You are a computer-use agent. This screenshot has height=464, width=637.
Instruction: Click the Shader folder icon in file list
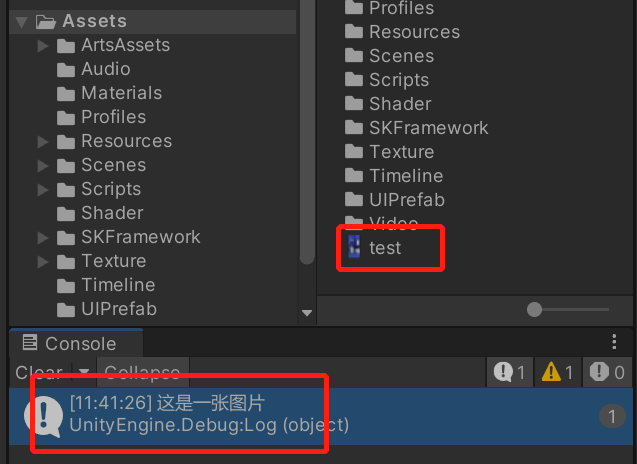tap(353, 104)
